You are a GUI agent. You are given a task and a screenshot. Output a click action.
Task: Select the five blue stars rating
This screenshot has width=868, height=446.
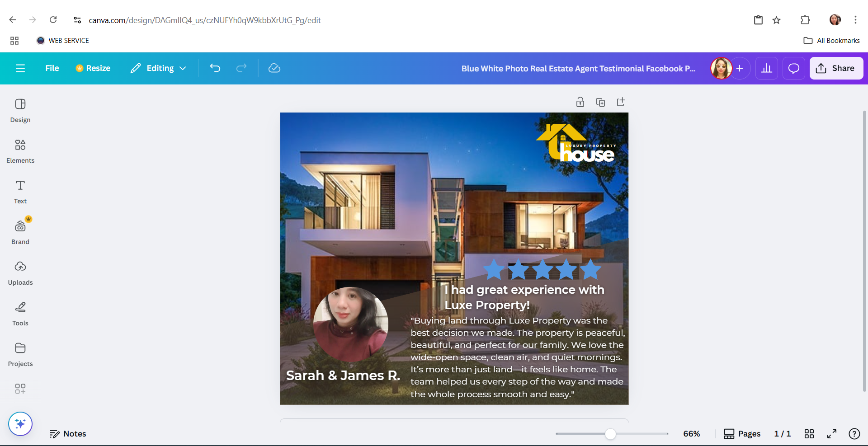(542, 270)
